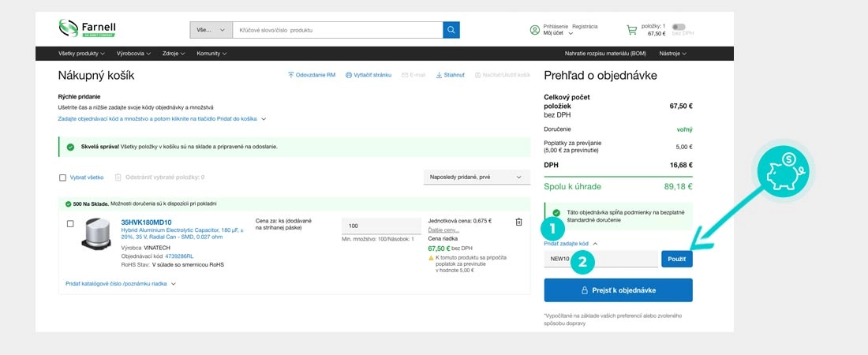Image resolution: width=868 pixels, height=355 pixels.
Task: Click the Použiť apply code button
Action: click(676, 259)
